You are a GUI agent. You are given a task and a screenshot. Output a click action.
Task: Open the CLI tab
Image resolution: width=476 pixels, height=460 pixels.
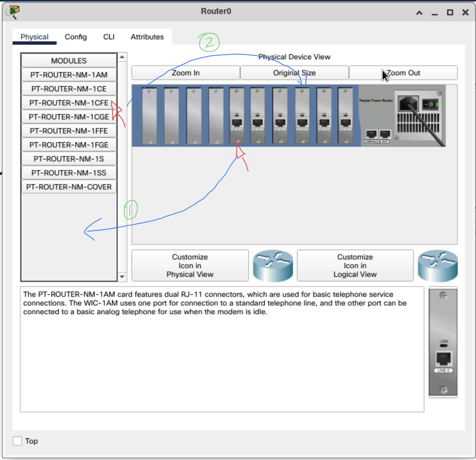pyautogui.click(x=109, y=37)
